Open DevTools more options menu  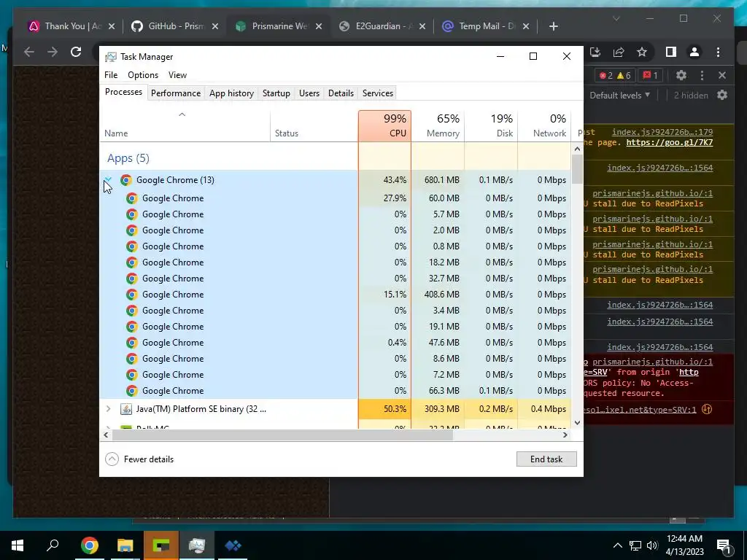(702, 75)
